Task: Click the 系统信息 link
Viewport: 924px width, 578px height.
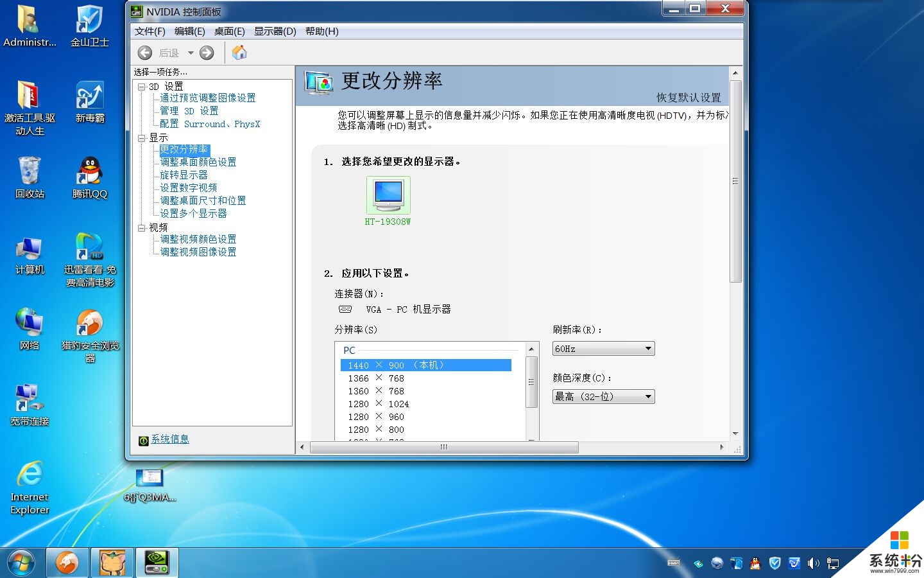Action: click(170, 439)
